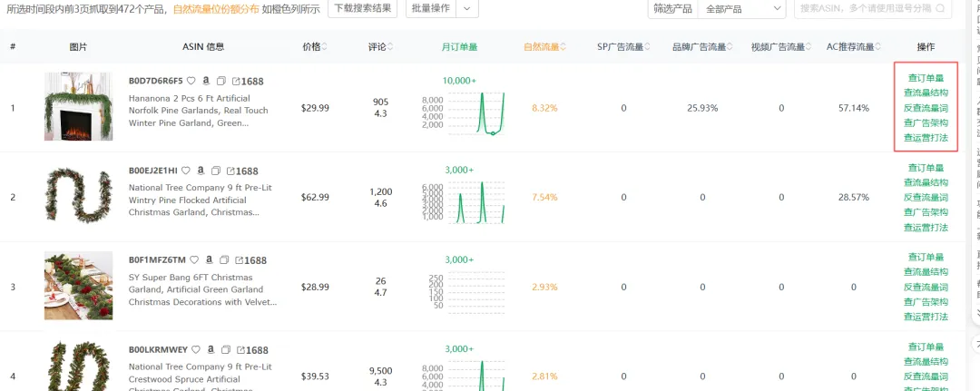Click 查订单量 link in first row
The image size is (980, 391).
926,78
